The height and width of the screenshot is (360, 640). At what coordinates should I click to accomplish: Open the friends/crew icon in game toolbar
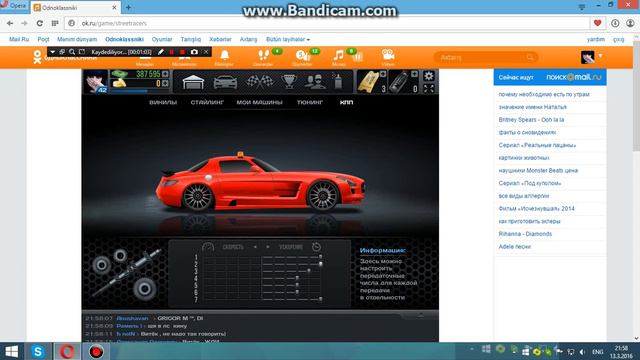(x=315, y=82)
